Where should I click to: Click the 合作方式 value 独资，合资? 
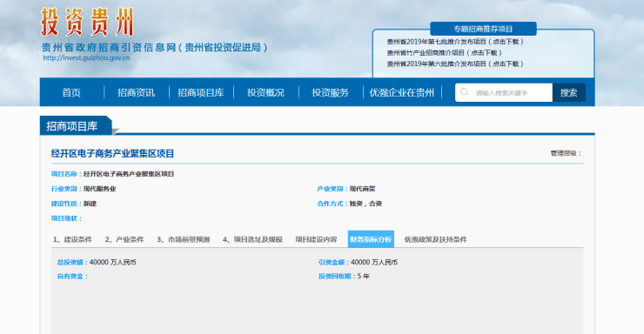[x=366, y=204]
